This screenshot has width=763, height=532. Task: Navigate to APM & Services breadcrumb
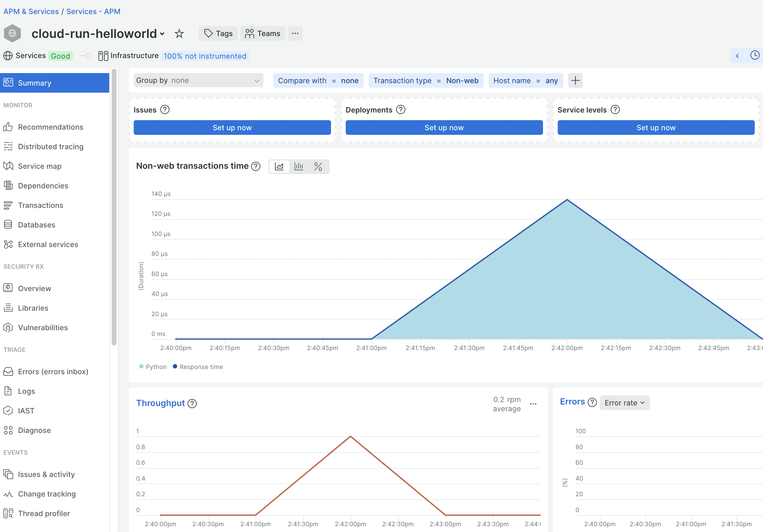31,11
